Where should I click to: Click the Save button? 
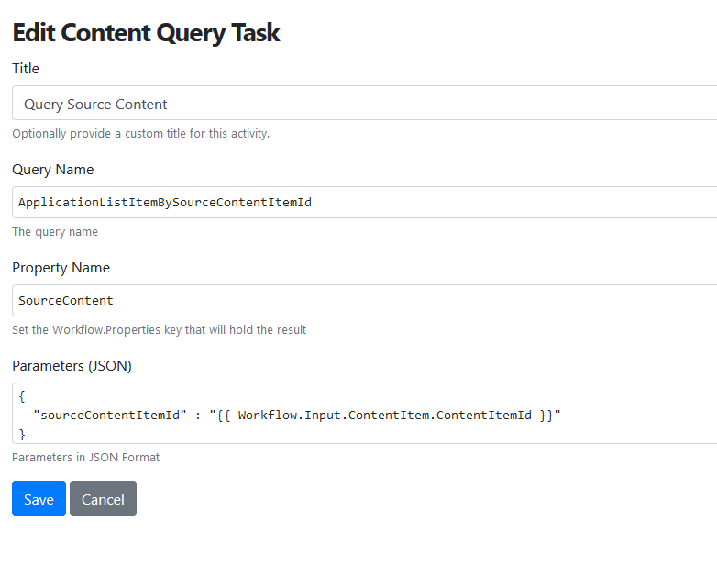click(x=39, y=498)
